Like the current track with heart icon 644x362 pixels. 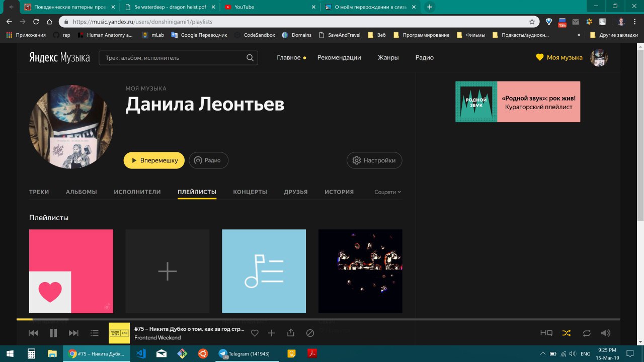(x=255, y=333)
